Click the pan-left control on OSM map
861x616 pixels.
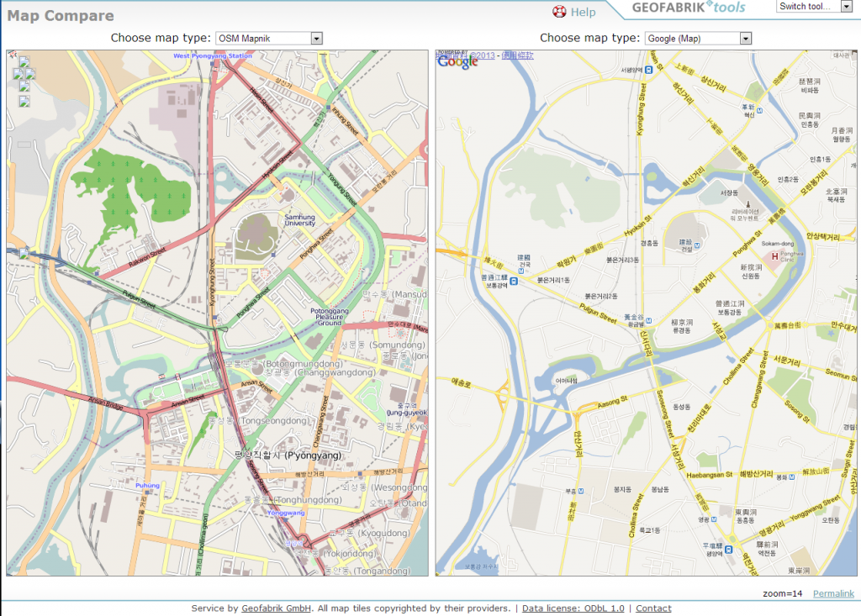[x=18, y=74]
